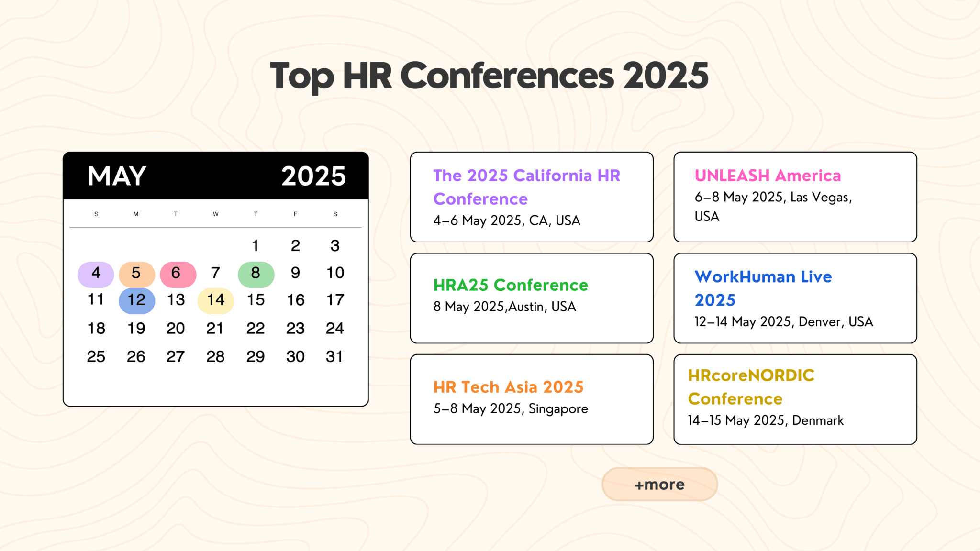Select the yellow-highlighted date 14

pos(216,300)
